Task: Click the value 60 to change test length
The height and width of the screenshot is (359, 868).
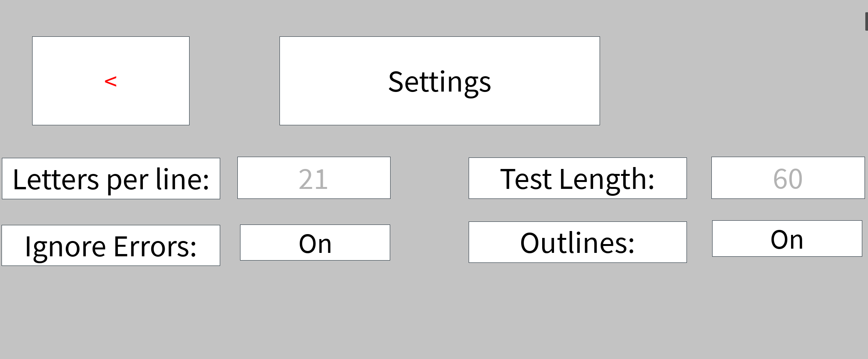Action: 787,178
